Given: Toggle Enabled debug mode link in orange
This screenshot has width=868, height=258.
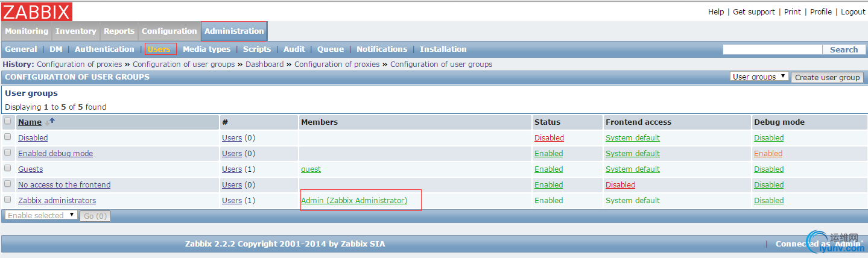Looking at the screenshot, I should coord(768,154).
